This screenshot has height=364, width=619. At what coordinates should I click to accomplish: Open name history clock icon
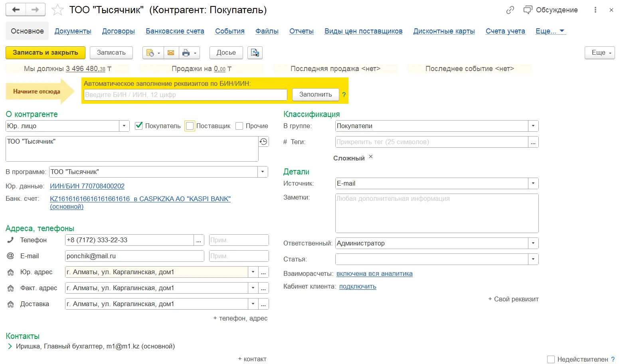coord(263,142)
